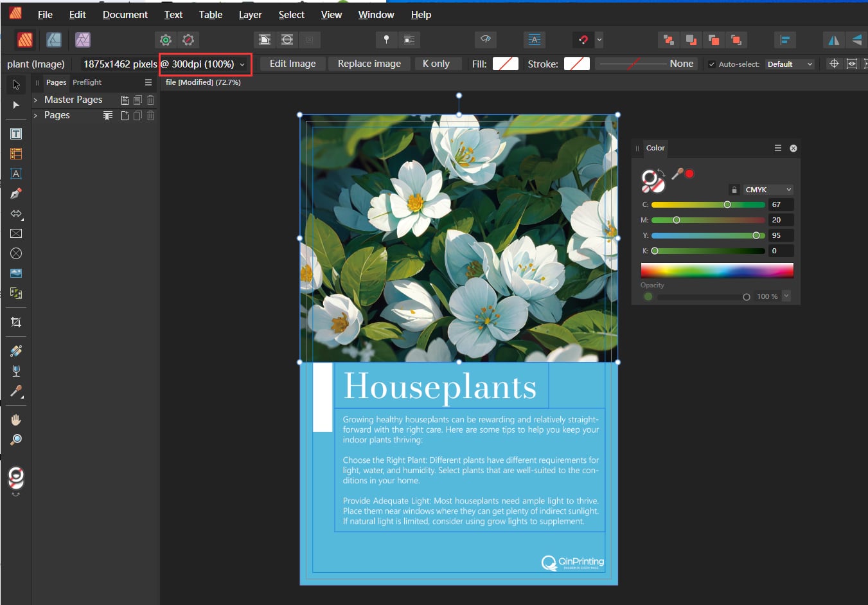
Task: Select the Move tool arrow
Action: pyautogui.click(x=16, y=84)
